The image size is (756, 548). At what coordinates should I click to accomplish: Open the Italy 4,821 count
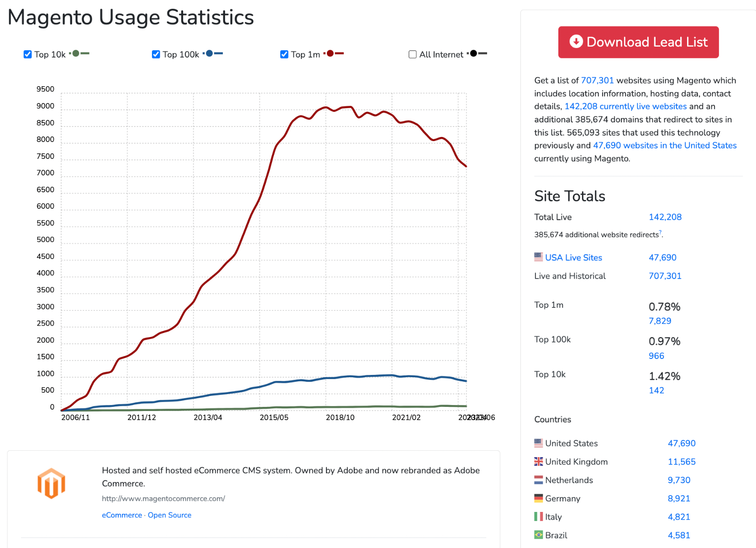point(679,517)
